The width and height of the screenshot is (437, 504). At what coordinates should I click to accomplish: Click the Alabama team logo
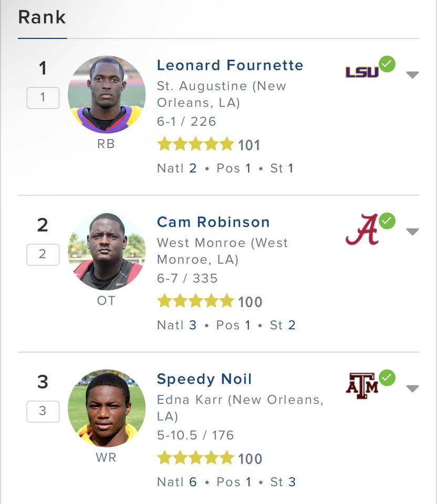coord(362,229)
